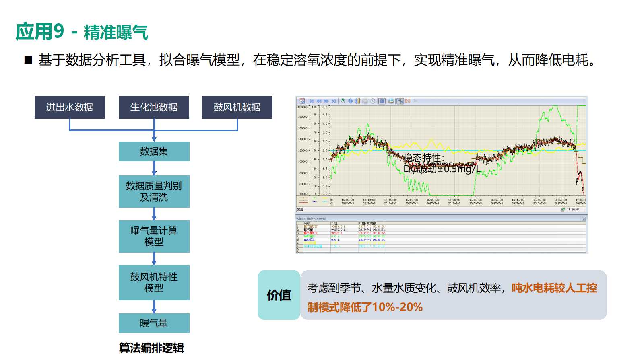The image size is (644, 362).
Task: Toggle the ruler display toolbar icon
Action: point(400,101)
